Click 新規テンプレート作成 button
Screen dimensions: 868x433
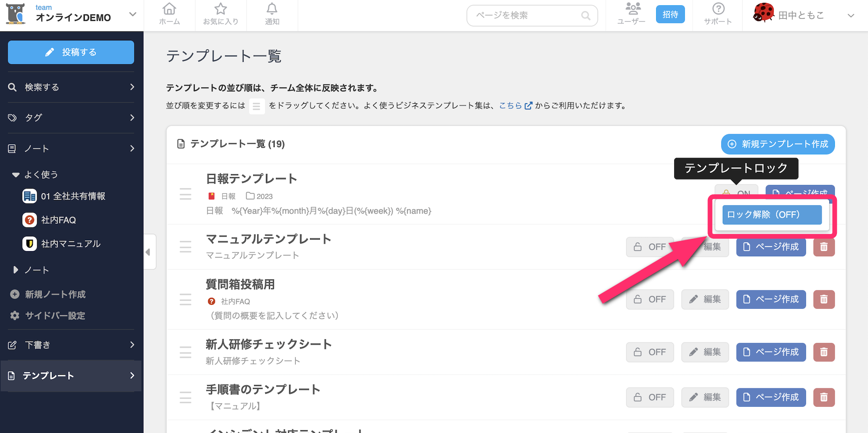coord(777,144)
